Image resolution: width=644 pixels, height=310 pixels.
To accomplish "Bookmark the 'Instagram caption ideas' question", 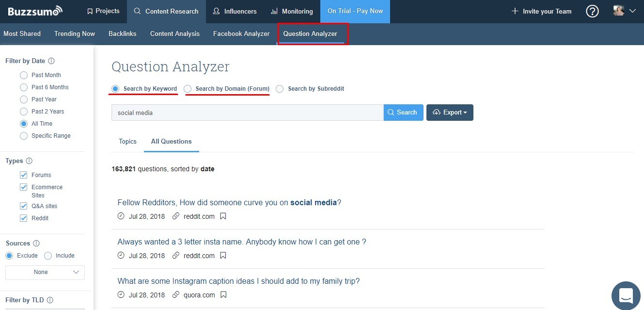I will coord(223,295).
